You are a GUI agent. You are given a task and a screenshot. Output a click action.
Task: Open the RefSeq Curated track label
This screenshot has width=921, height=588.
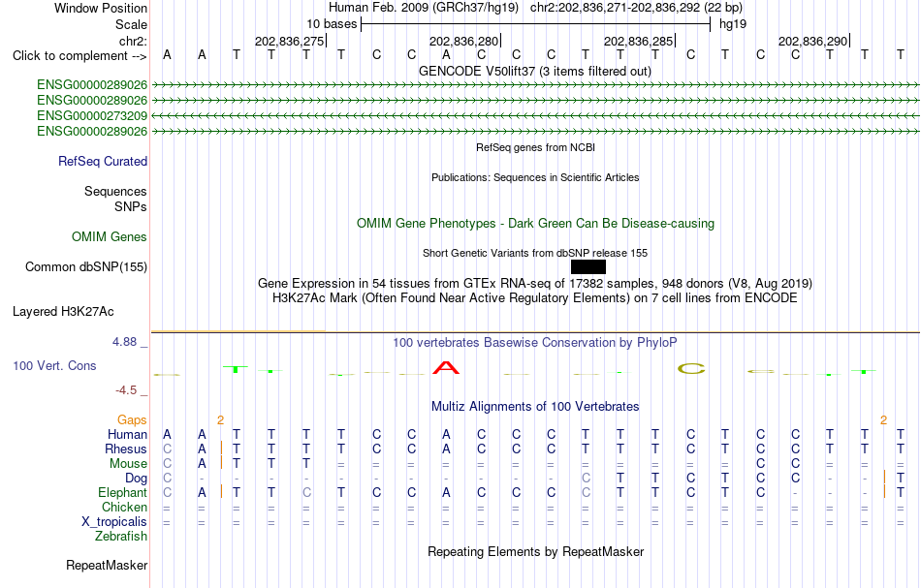pos(103,161)
